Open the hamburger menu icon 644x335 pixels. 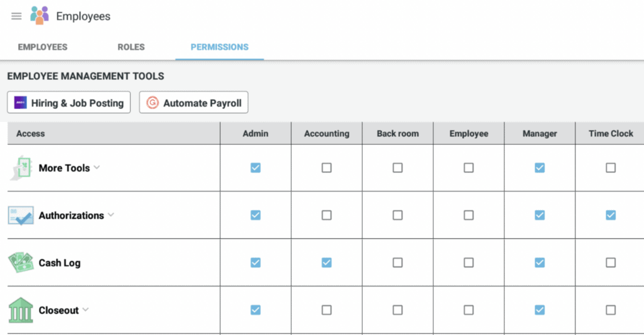coord(16,16)
